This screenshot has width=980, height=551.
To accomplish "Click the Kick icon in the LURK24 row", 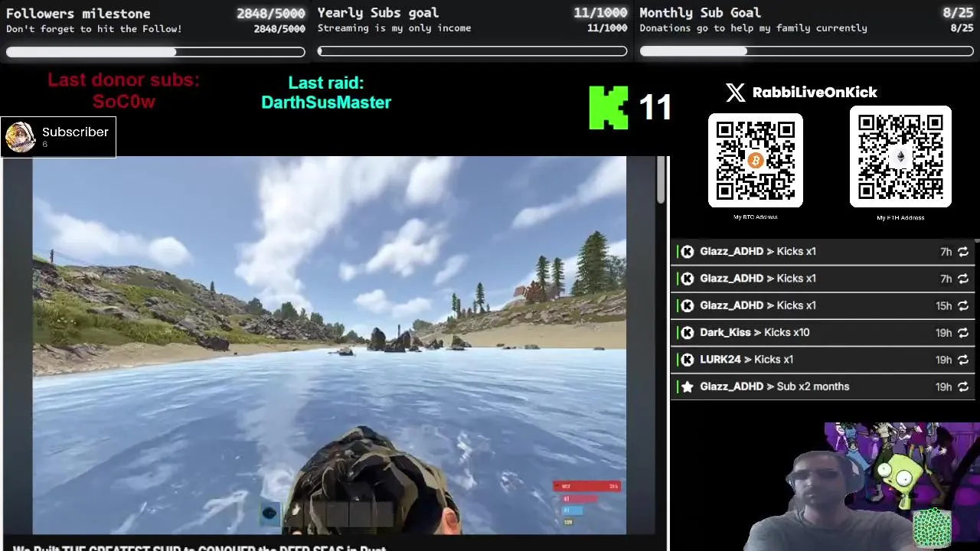I will [688, 360].
